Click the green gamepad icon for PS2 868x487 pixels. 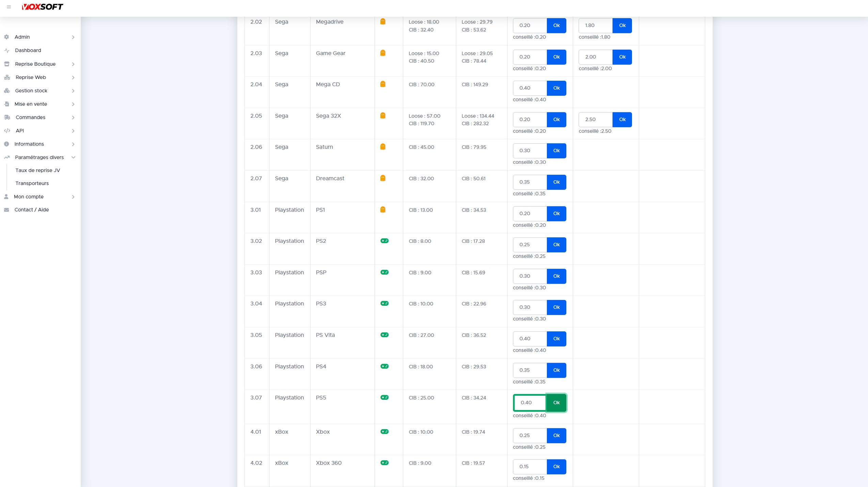pos(384,241)
